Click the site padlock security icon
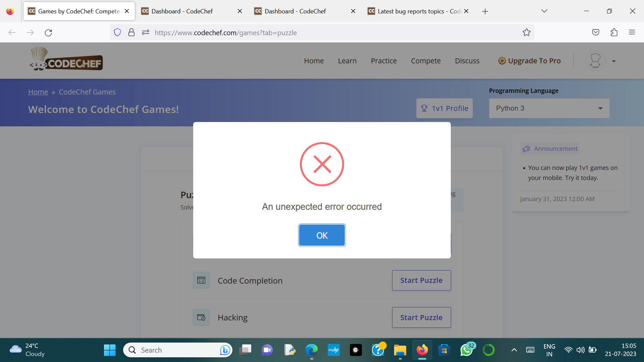Image resolution: width=644 pixels, height=362 pixels. point(131,33)
